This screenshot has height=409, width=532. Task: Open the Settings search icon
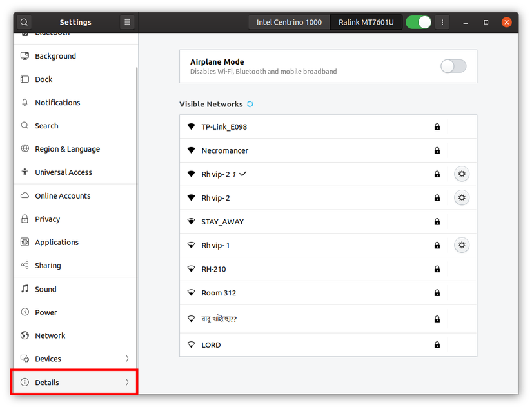click(24, 22)
